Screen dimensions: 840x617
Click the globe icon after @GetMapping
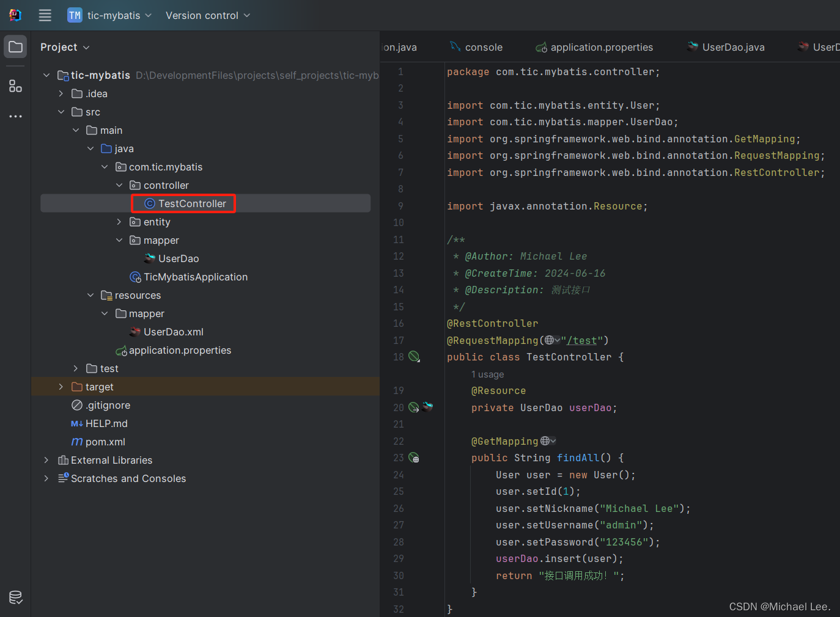click(x=545, y=441)
